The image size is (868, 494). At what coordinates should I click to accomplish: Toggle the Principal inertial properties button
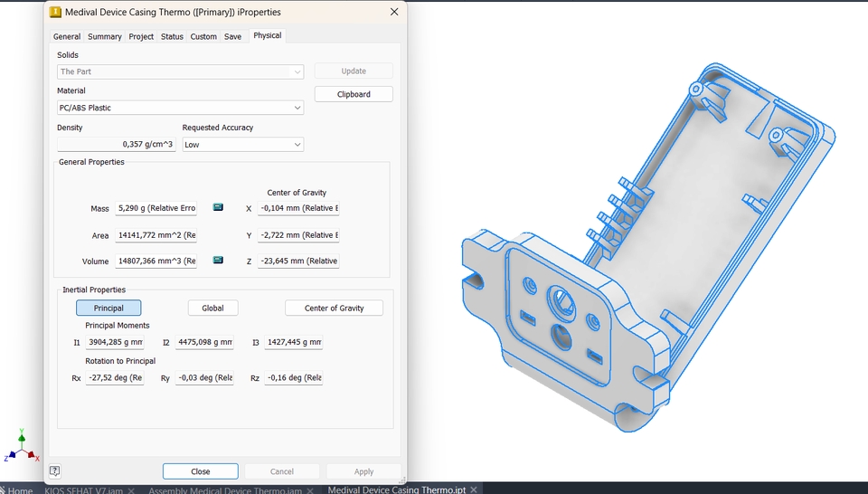coord(108,308)
